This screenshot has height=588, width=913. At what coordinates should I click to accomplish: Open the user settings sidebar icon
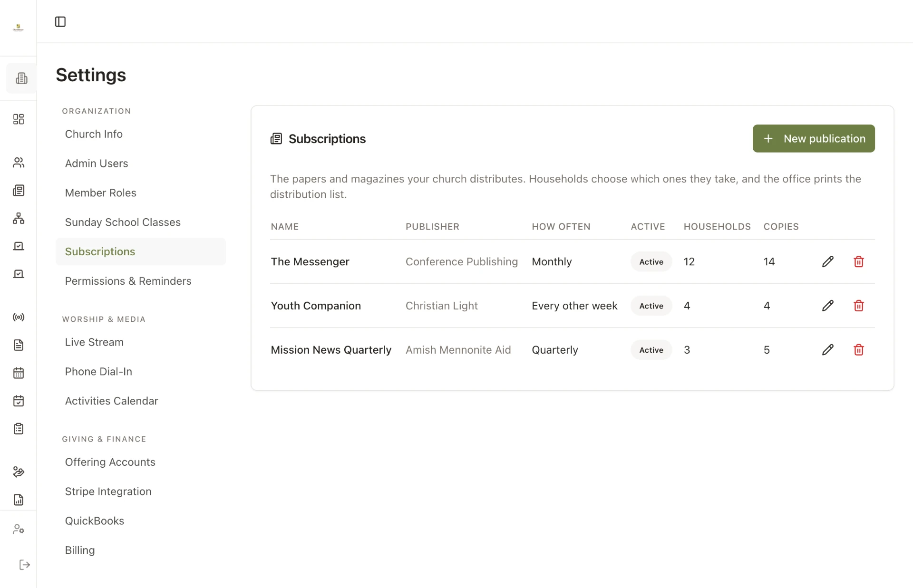[19, 529]
